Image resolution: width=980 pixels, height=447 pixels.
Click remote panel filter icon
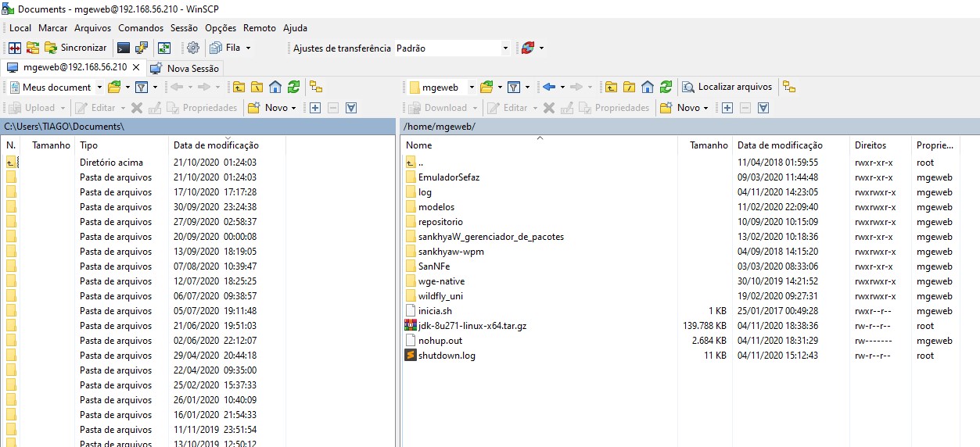(x=514, y=87)
